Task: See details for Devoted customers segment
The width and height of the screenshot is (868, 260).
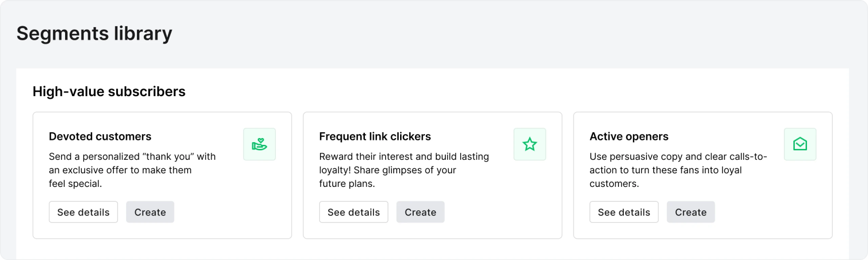Action: click(83, 212)
